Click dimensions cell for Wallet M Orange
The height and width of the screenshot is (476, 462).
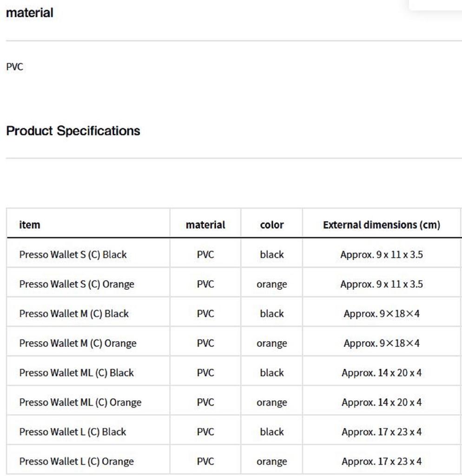(382, 344)
